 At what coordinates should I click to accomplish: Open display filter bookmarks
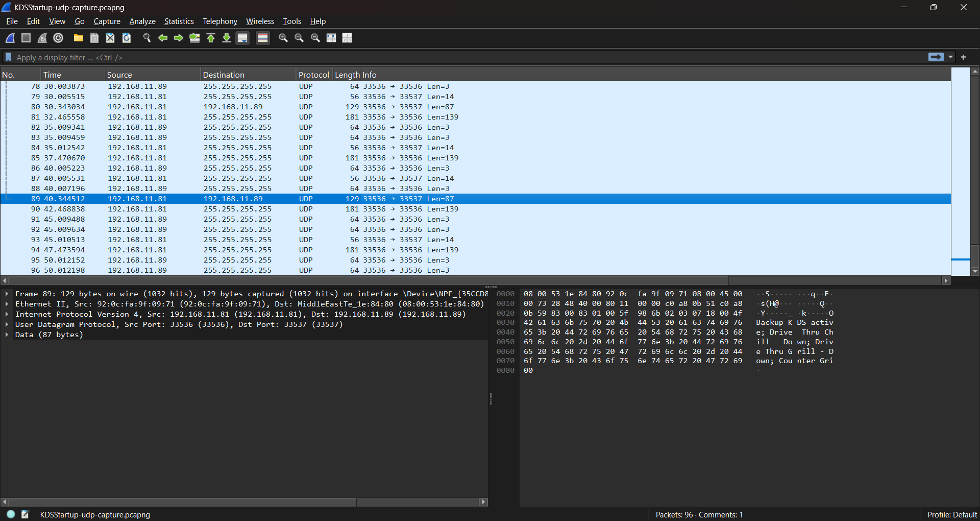8,57
